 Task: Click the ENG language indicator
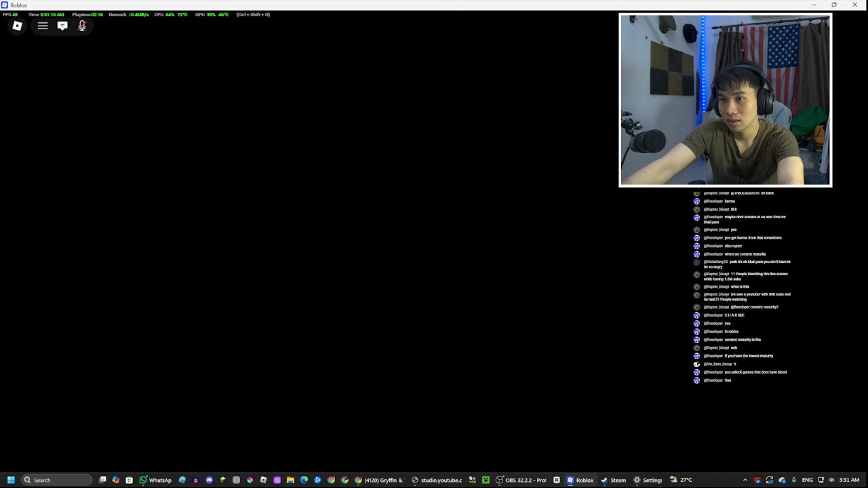point(807,480)
